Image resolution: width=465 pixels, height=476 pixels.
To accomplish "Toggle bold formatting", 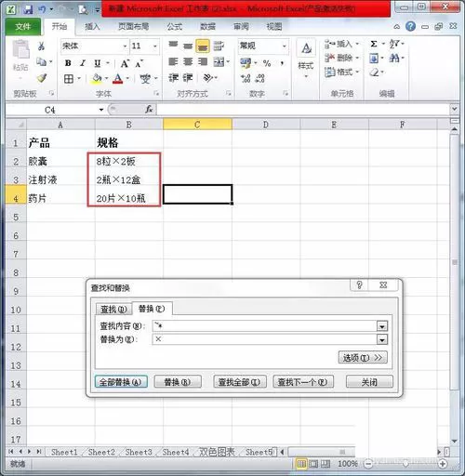I will click(x=68, y=63).
